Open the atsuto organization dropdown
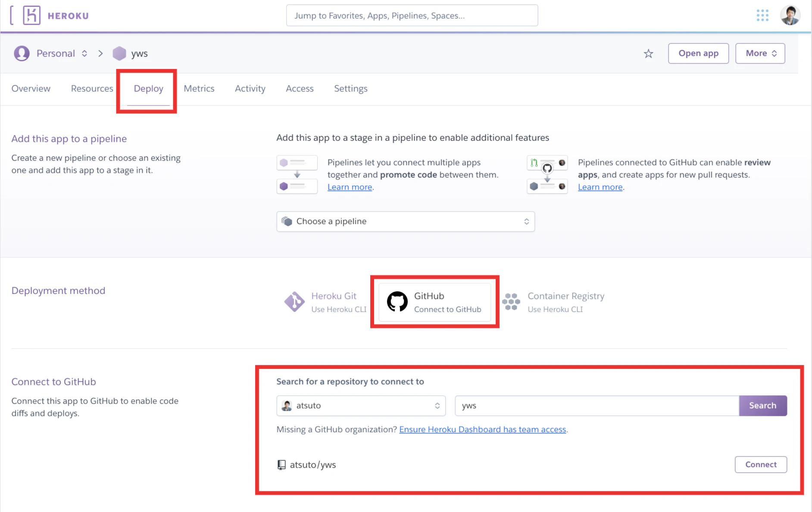The image size is (812, 512). (x=361, y=406)
